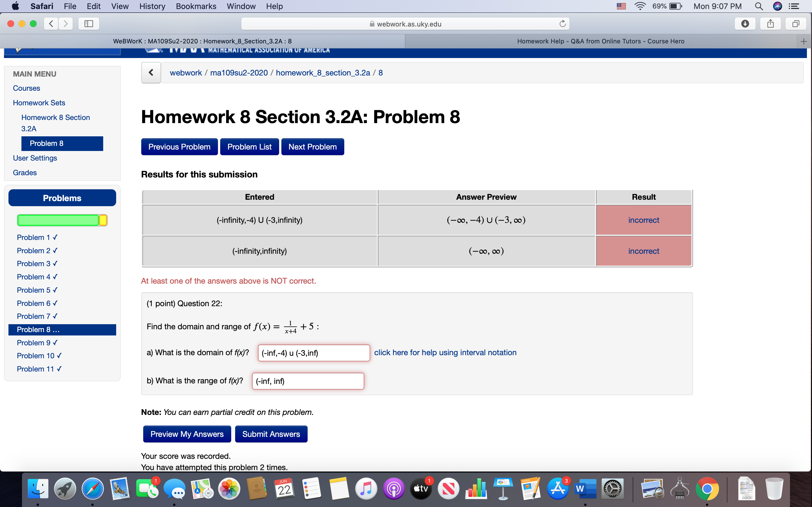Image resolution: width=812 pixels, height=507 pixels.
Task: Open new tab with plus icon
Action: pyautogui.click(x=804, y=41)
